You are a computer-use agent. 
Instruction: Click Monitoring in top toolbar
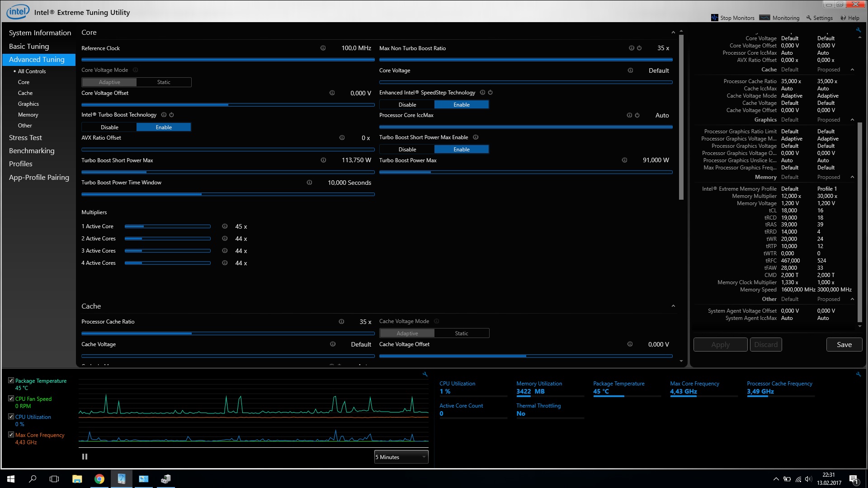779,18
